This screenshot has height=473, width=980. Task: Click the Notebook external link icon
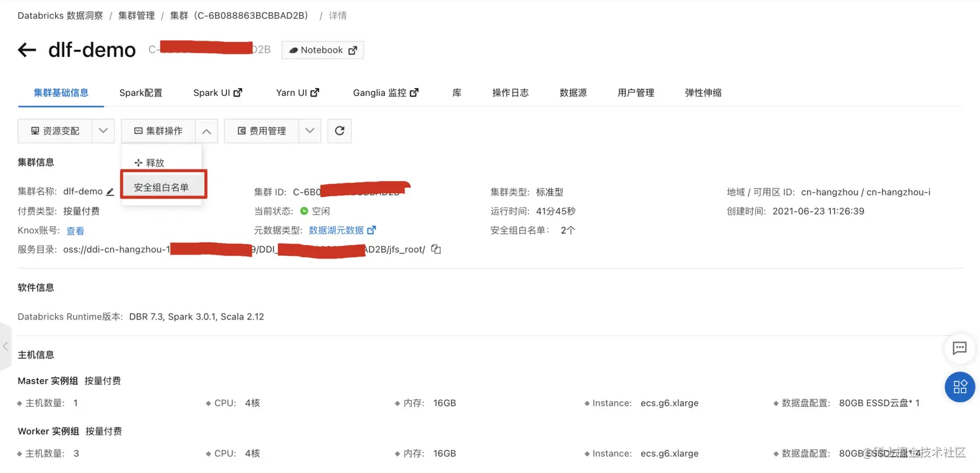point(353,50)
